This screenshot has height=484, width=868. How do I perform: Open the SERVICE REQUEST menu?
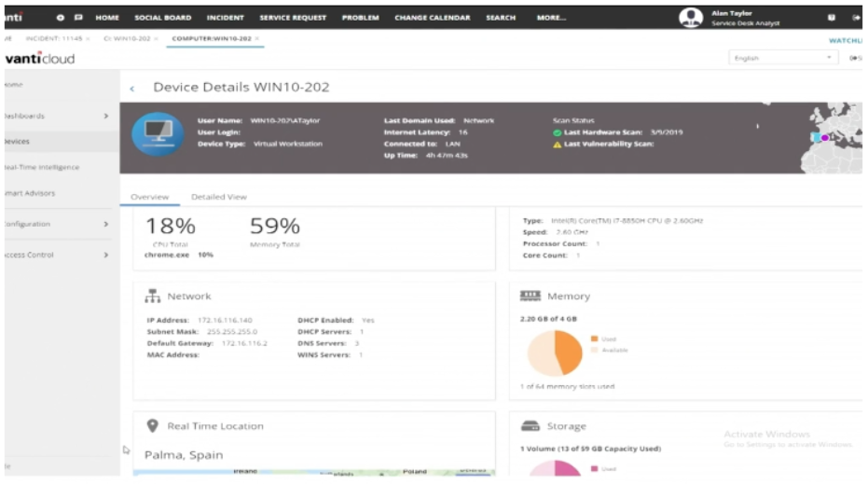point(293,18)
